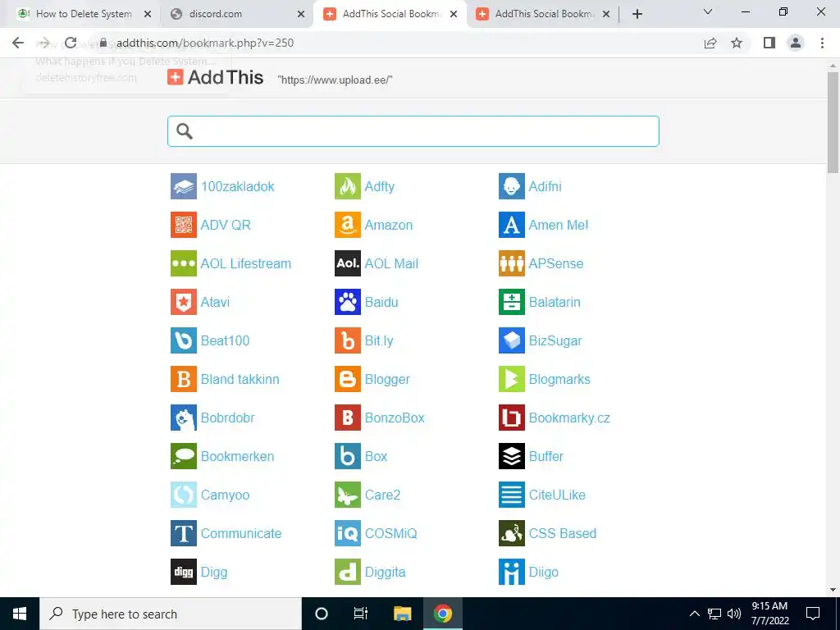Share this page icon in address bar
Image resolution: width=840 pixels, height=630 pixels.
[x=710, y=43]
